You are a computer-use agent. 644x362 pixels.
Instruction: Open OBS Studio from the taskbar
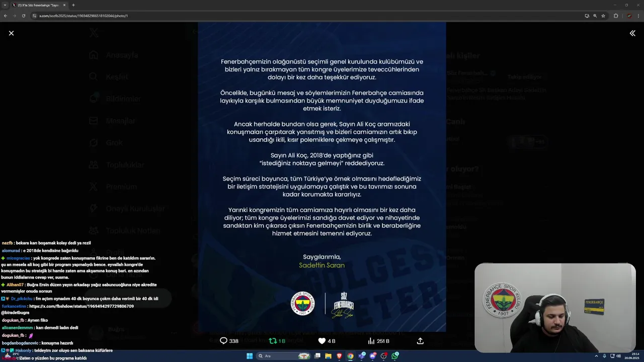(x=384, y=356)
